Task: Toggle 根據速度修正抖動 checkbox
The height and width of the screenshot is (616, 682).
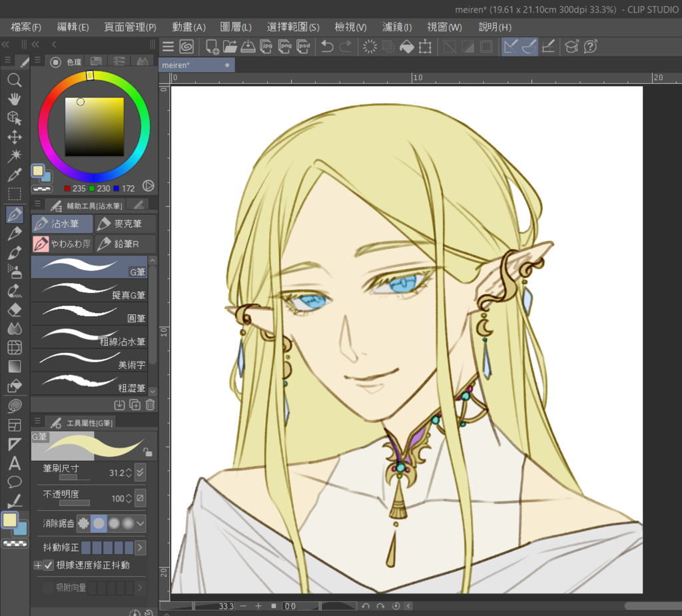Action: tap(48, 565)
